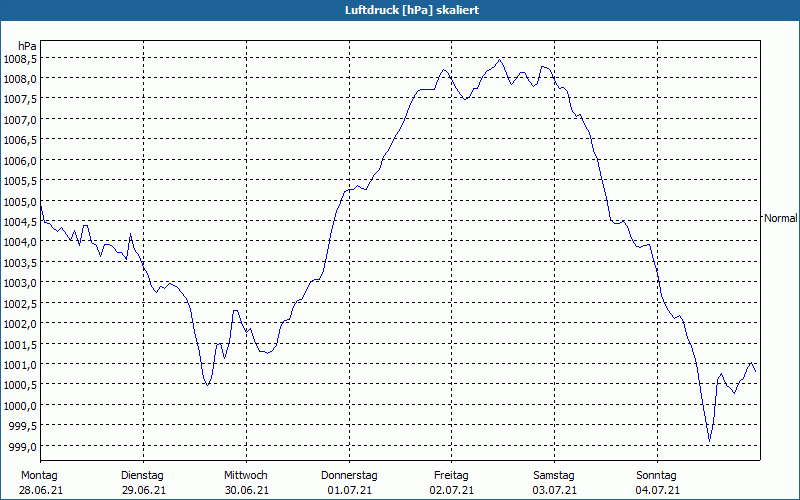The height and width of the screenshot is (500, 800).
Task: Click the 1006,0 axis value
Action: coord(20,161)
